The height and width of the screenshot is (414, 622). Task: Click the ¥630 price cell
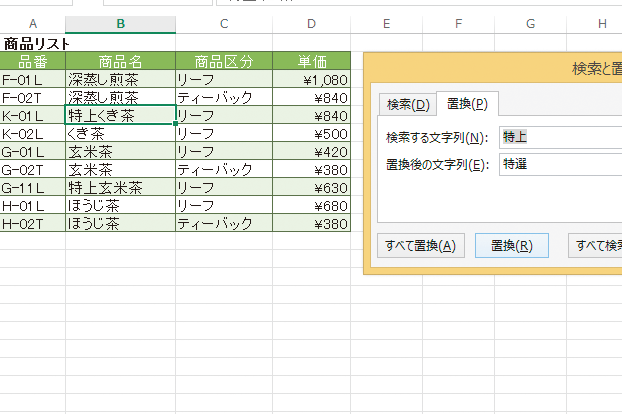click(312, 187)
